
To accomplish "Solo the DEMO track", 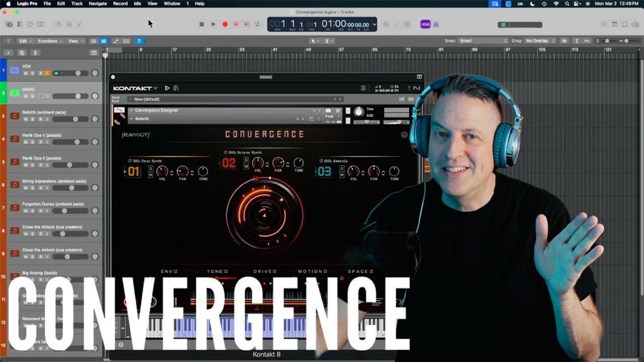I will pyautogui.click(x=33, y=96).
